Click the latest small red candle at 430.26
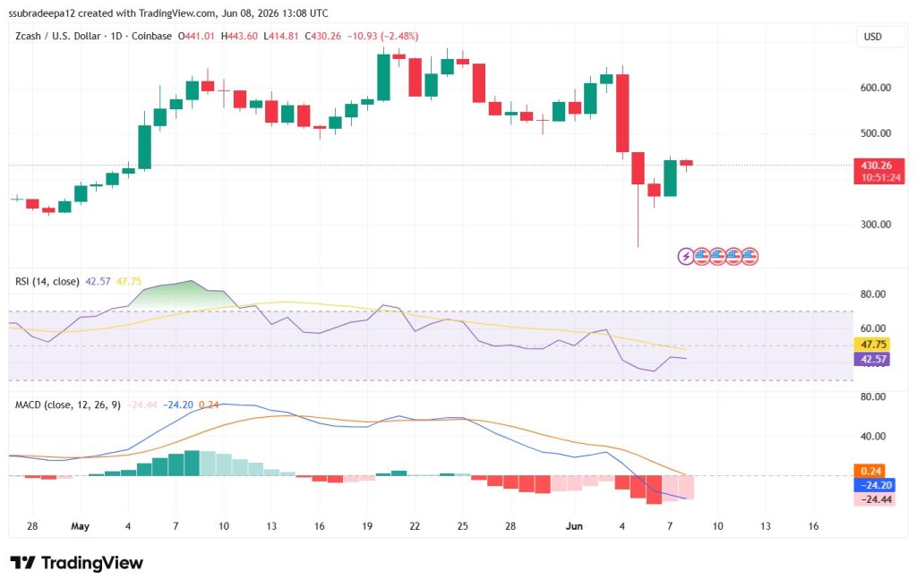This screenshot has width=917, height=588. coord(686,163)
